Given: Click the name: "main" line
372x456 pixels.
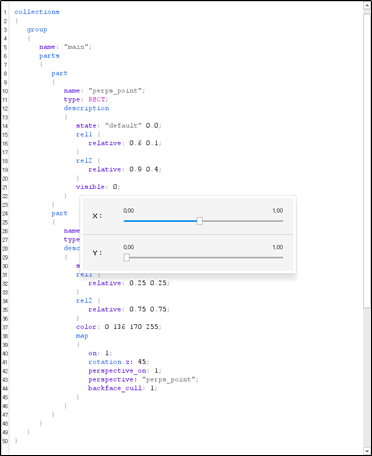Looking at the screenshot, I should (65, 47).
